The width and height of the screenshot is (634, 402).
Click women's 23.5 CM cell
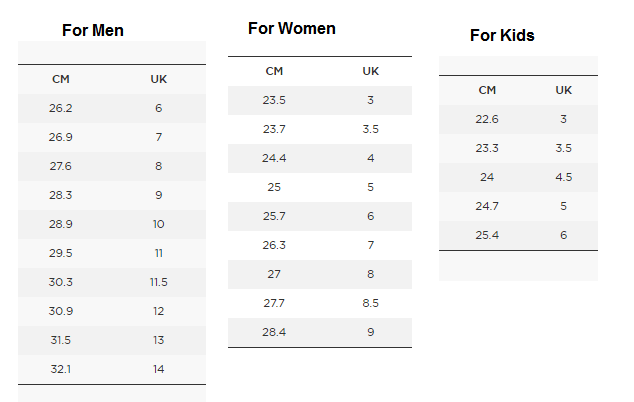coord(274,100)
